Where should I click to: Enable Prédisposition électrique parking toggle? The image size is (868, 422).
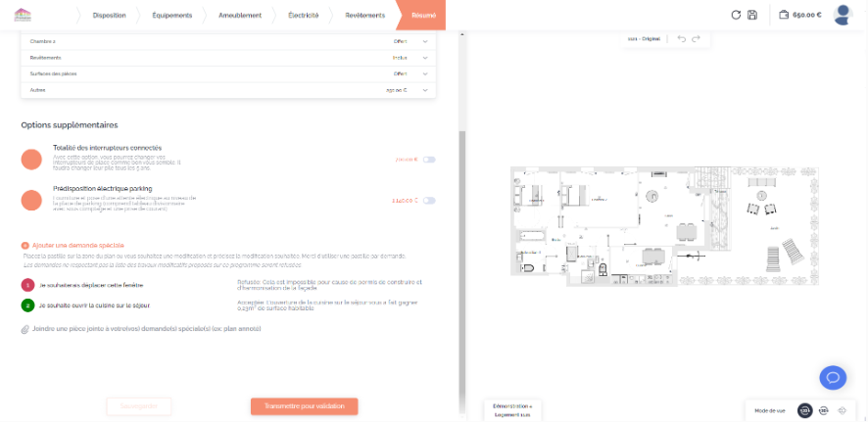429,200
